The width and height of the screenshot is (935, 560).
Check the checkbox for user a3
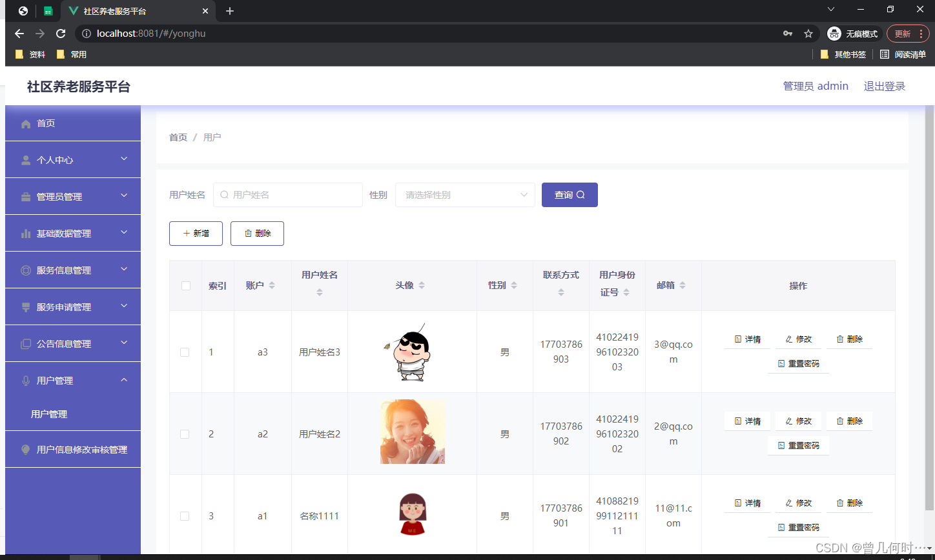point(185,352)
